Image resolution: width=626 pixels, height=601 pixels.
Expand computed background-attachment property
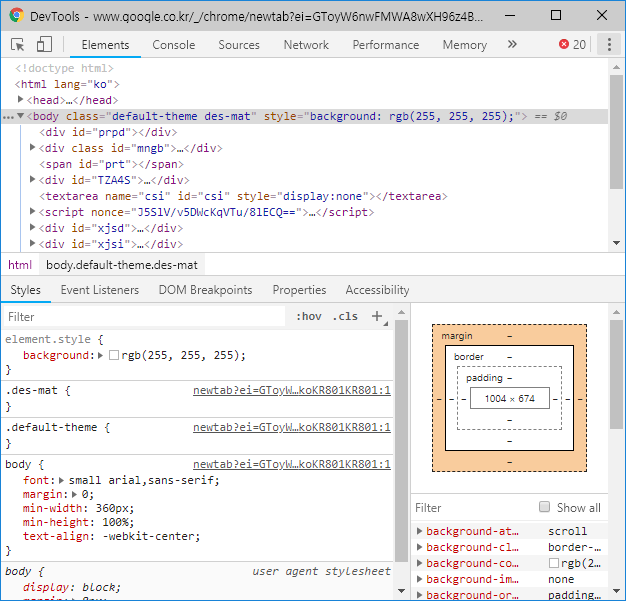(419, 531)
